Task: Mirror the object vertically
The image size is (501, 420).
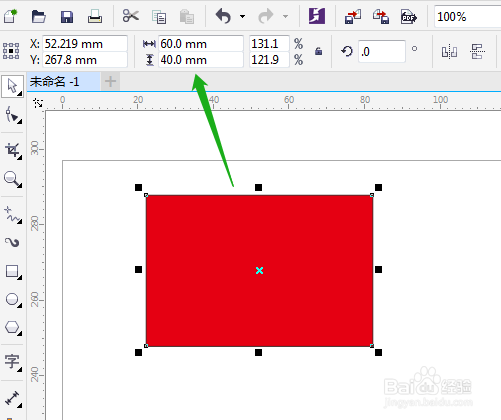Action: [x=477, y=52]
